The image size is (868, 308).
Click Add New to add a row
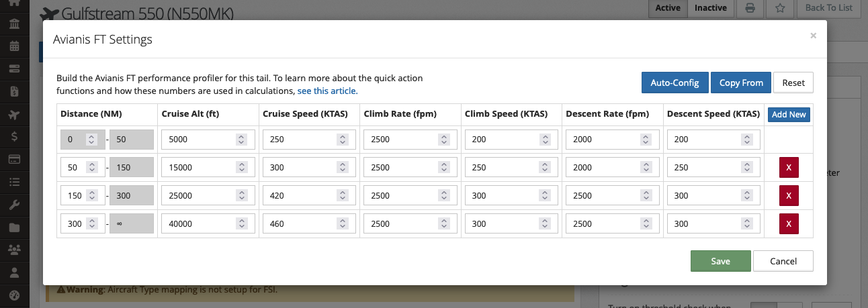point(789,114)
